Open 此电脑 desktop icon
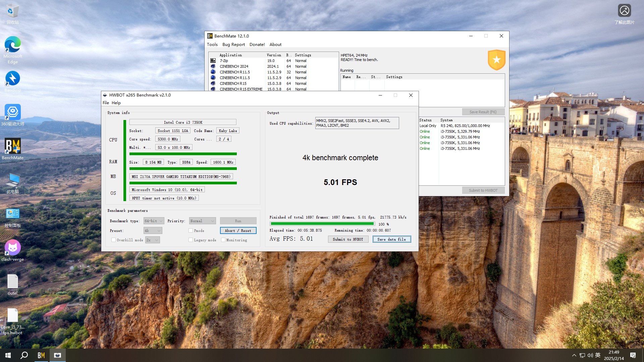This screenshot has height=362, width=644. pos(12,183)
